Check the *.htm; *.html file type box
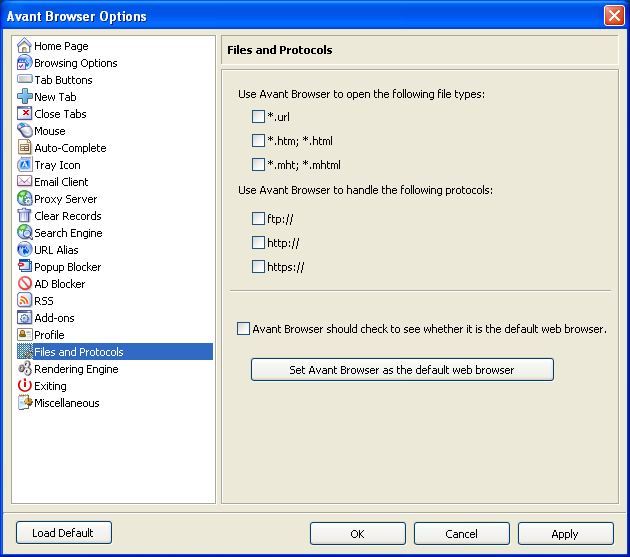Image resolution: width=630 pixels, height=557 pixels. (x=258, y=141)
